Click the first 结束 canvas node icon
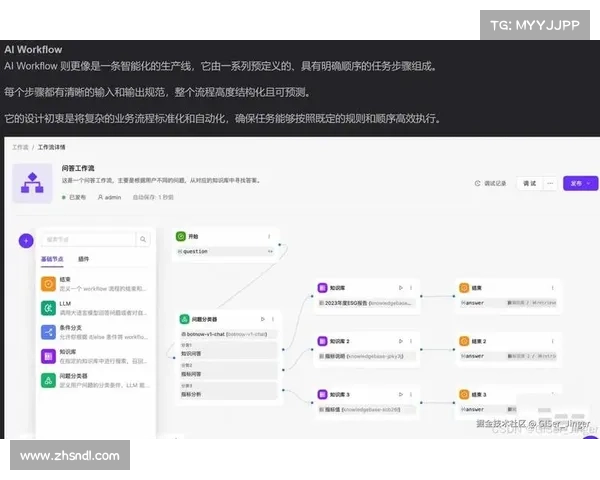Viewport: 600px width, 480px height. [464, 287]
